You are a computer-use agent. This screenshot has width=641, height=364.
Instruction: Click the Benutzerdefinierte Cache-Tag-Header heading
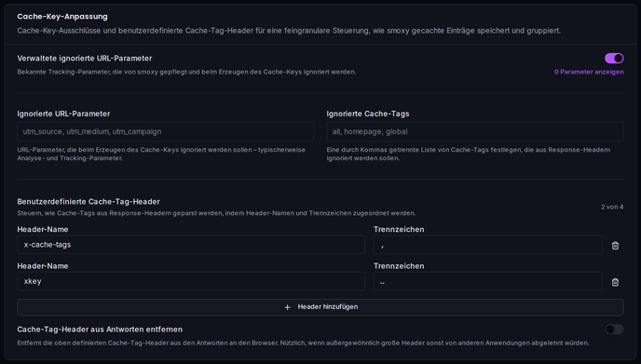click(89, 202)
